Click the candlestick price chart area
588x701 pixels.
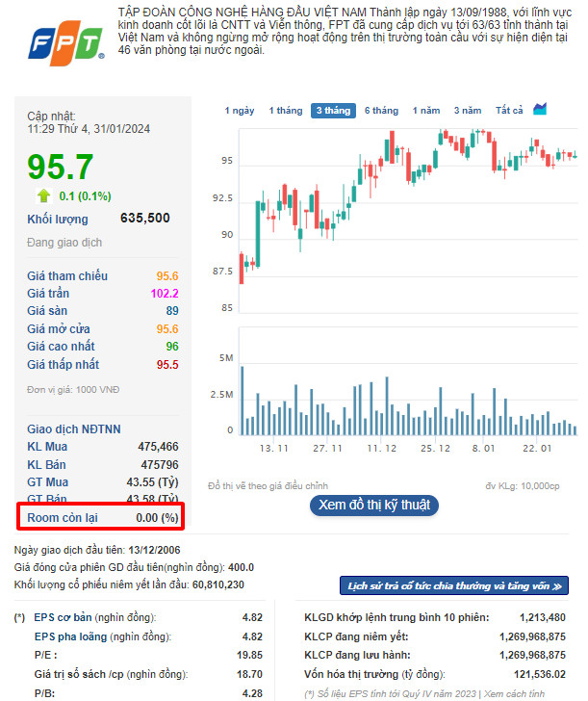[x=408, y=221]
